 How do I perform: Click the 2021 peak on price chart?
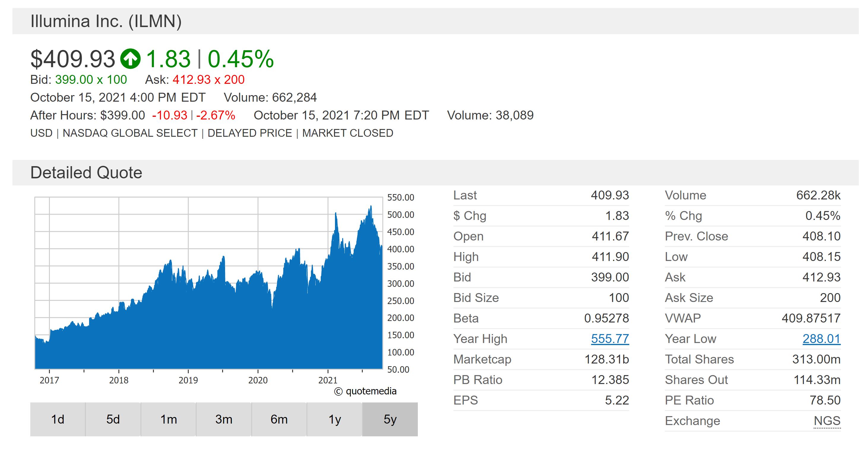coord(371,207)
